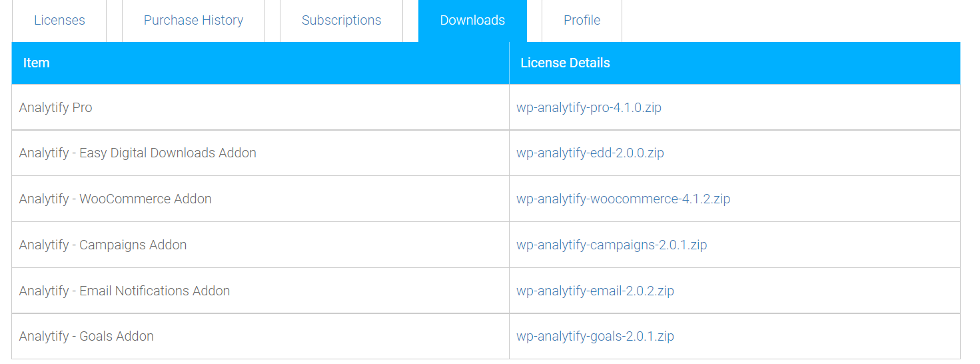Screen dimensions: 980x364
Task: Open the Profile tab
Action: (x=582, y=21)
